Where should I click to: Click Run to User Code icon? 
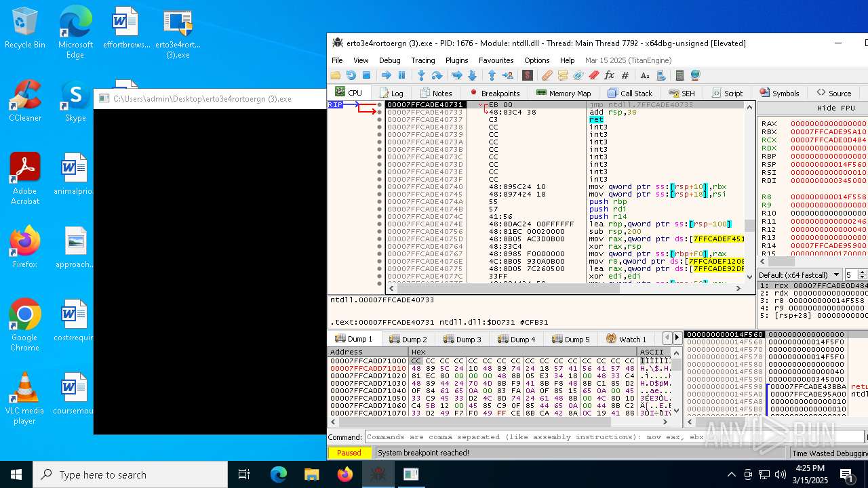pos(507,75)
